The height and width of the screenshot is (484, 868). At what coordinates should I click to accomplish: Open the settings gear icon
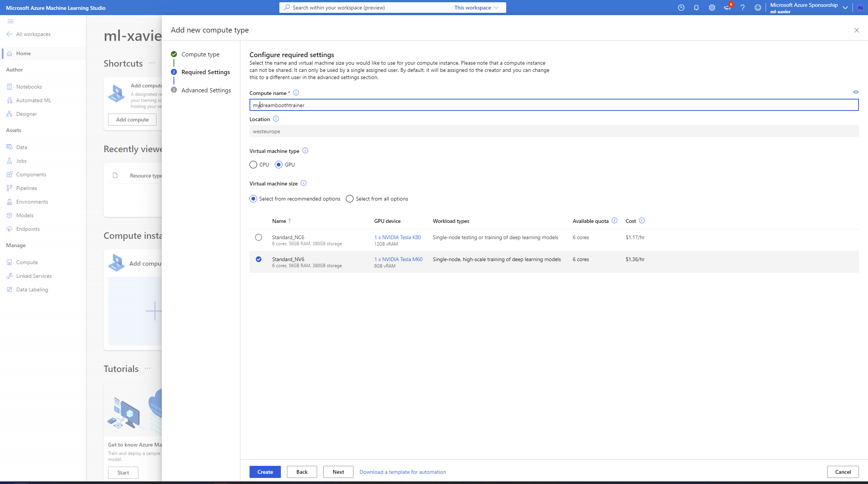pyautogui.click(x=712, y=8)
